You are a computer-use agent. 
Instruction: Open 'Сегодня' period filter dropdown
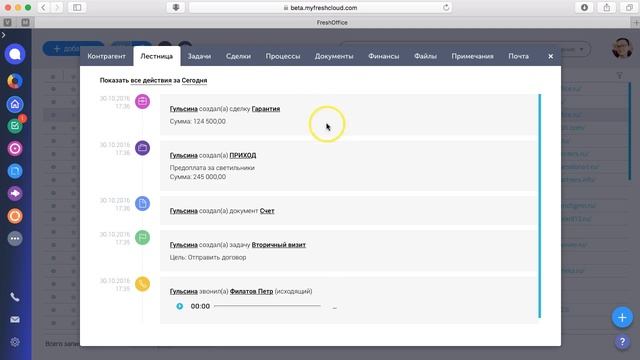(194, 80)
